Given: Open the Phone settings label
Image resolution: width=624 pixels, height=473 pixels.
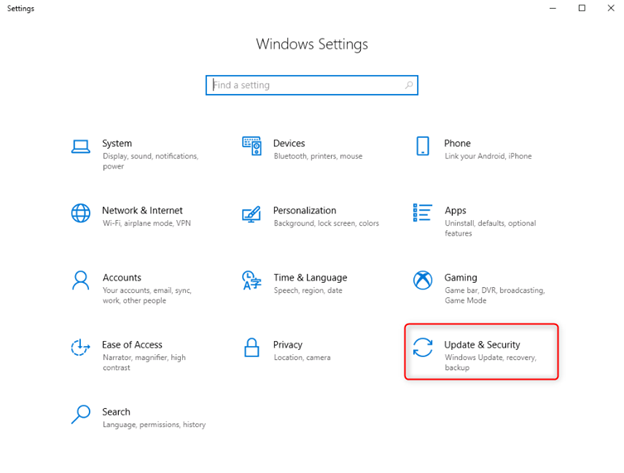Looking at the screenshot, I should 457,143.
